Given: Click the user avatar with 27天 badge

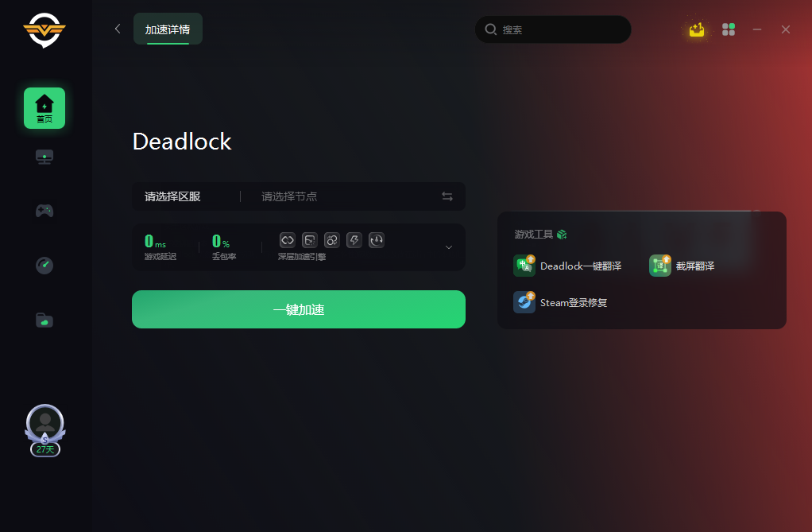Looking at the screenshot, I should pos(45,430).
